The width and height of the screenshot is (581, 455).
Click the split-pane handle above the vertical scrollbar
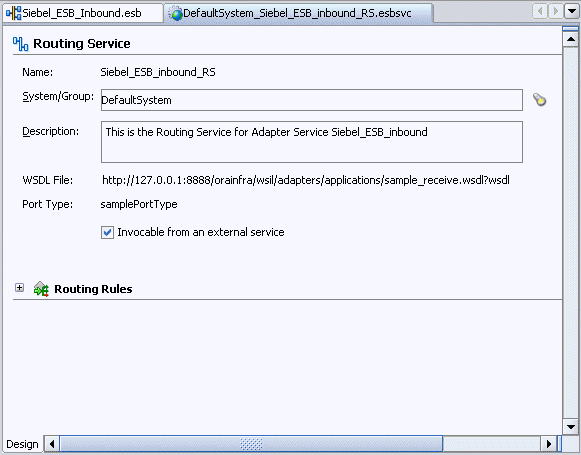[x=571, y=29]
